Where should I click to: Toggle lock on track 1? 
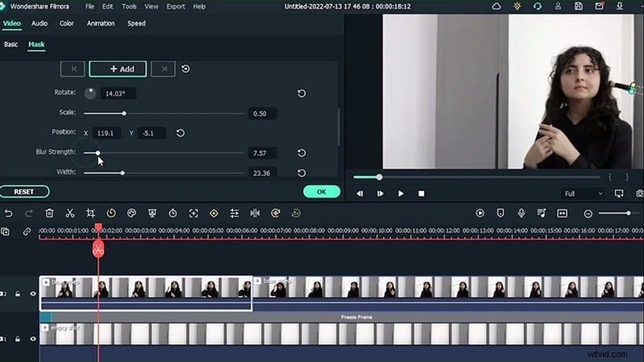[18, 339]
